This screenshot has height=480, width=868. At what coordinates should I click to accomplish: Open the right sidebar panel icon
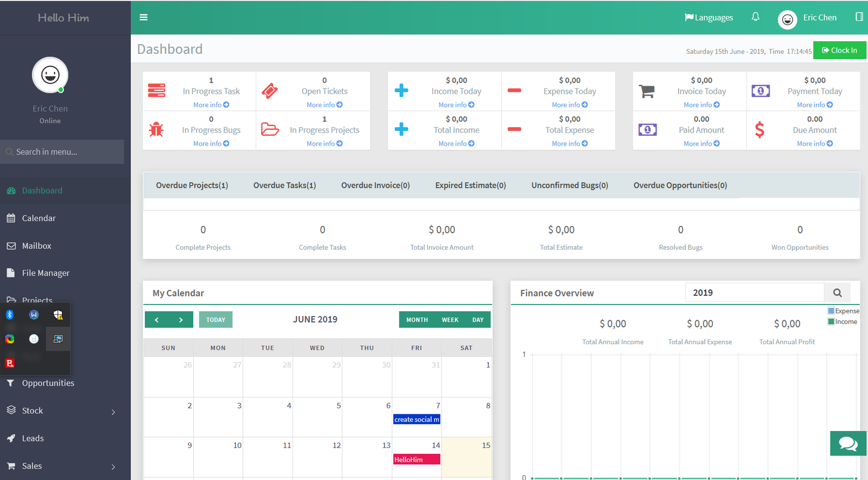tap(859, 17)
